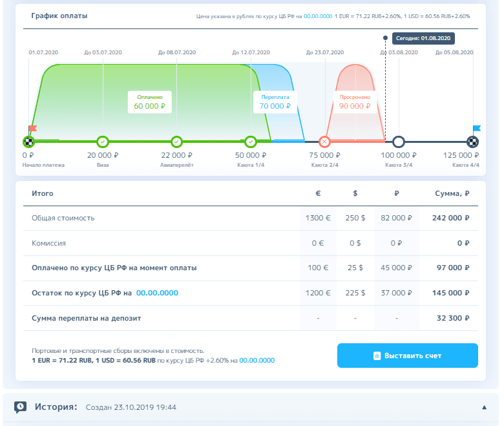Select the green checkmark for Виза
This screenshot has height=426, width=504.
coord(103,142)
